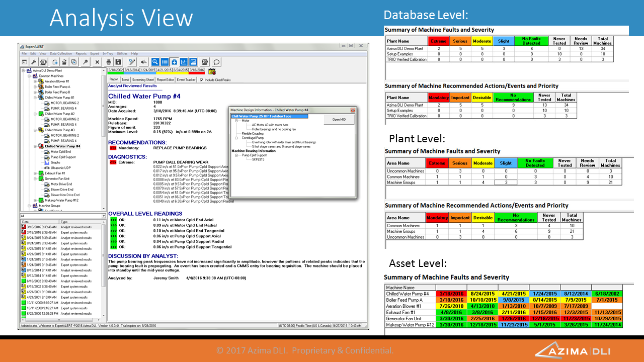Click the blue list view toolbar icon
Viewport: 644px width, 362px height.
165,62
